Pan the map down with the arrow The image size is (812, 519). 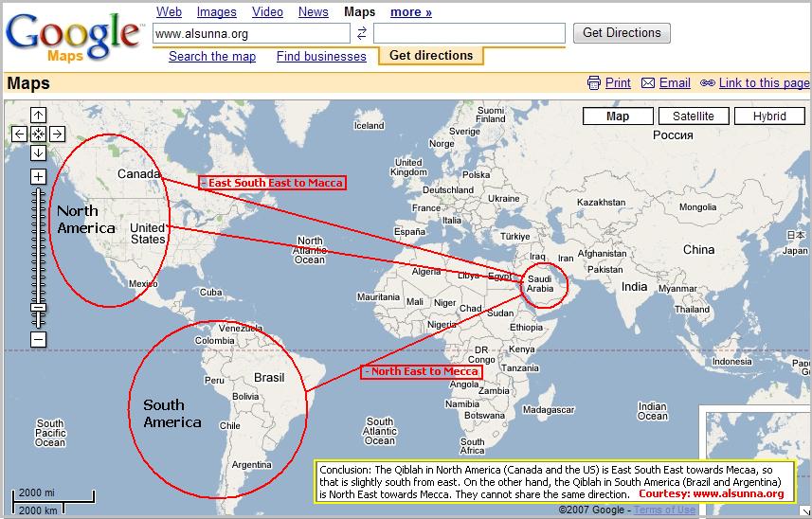(38, 152)
